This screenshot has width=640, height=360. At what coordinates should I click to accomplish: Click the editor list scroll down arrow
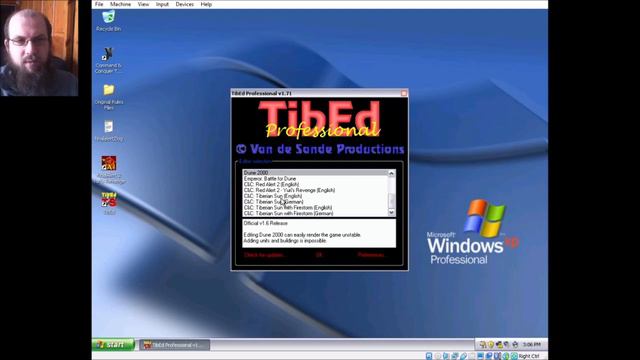(391, 212)
